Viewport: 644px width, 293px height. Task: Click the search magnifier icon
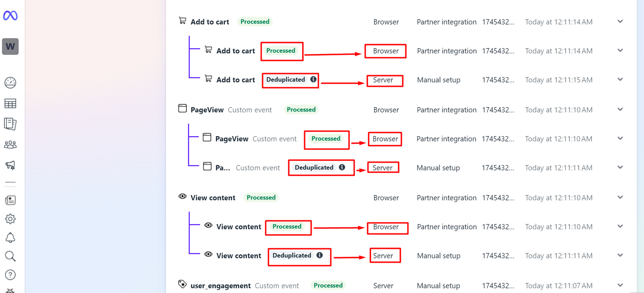(x=10, y=256)
